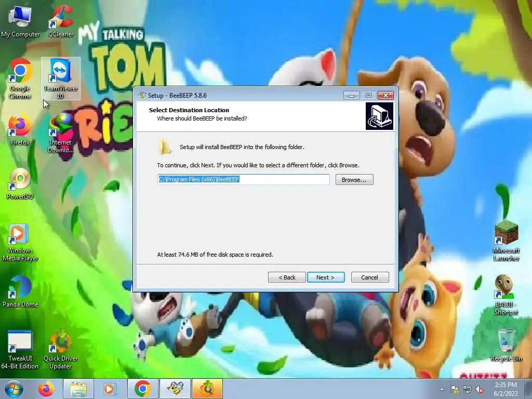Open Windows Explorer from the taskbar

click(78, 389)
